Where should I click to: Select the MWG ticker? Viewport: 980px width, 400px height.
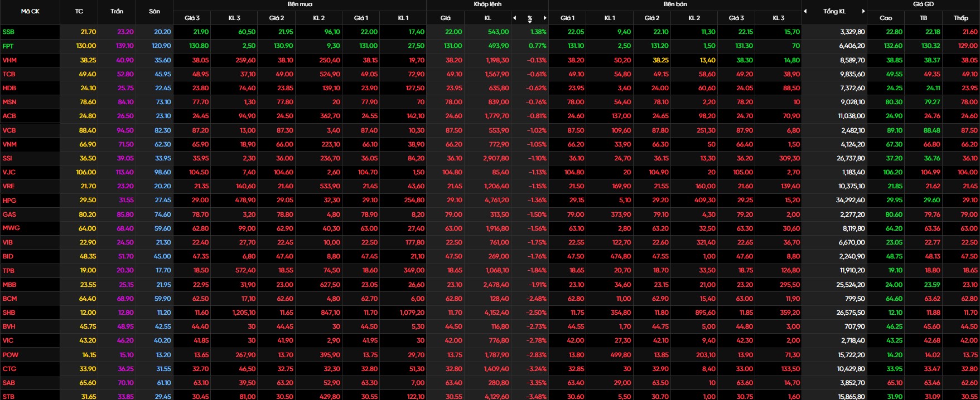click(11, 228)
